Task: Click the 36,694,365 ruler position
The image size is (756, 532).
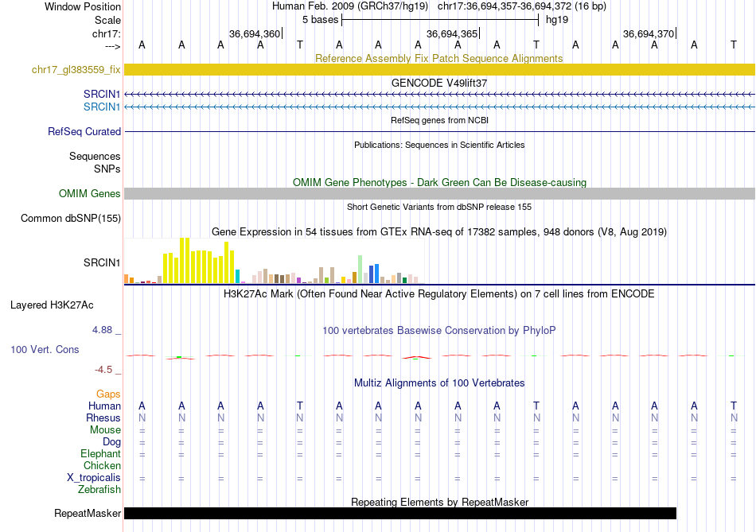Action: pos(452,33)
